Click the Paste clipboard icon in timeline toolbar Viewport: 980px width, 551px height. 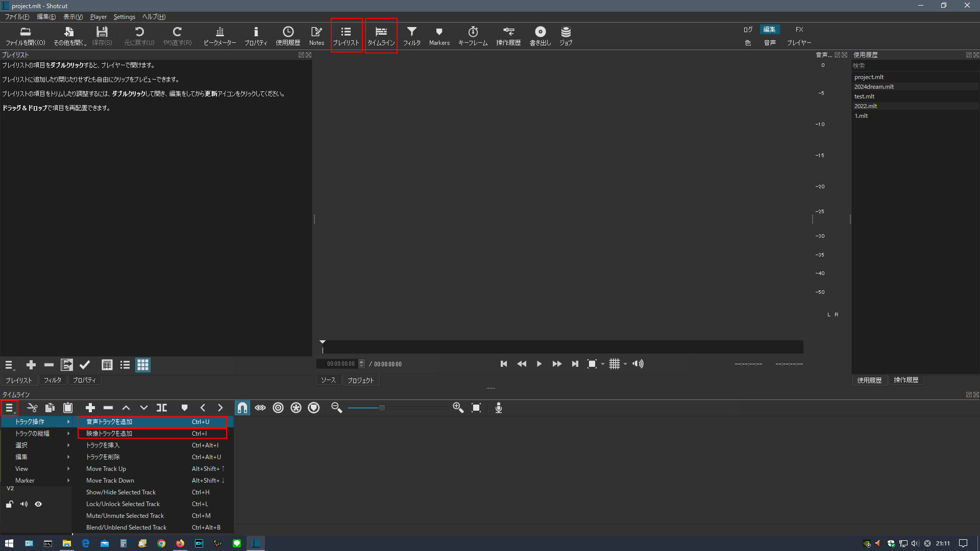68,408
